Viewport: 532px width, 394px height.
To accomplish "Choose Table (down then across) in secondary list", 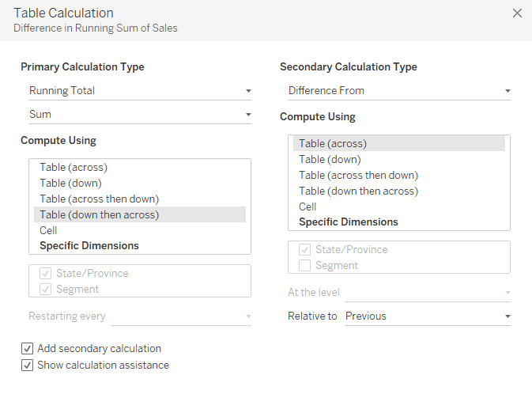I will (358, 191).
